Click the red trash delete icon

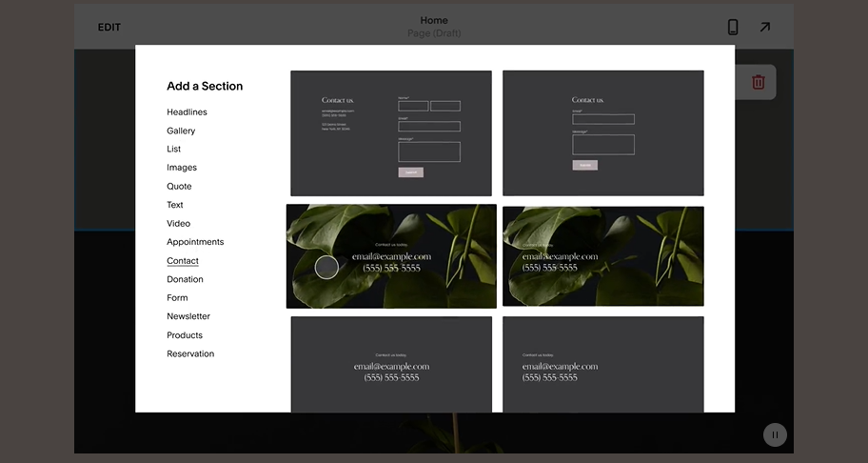point(758,82)
